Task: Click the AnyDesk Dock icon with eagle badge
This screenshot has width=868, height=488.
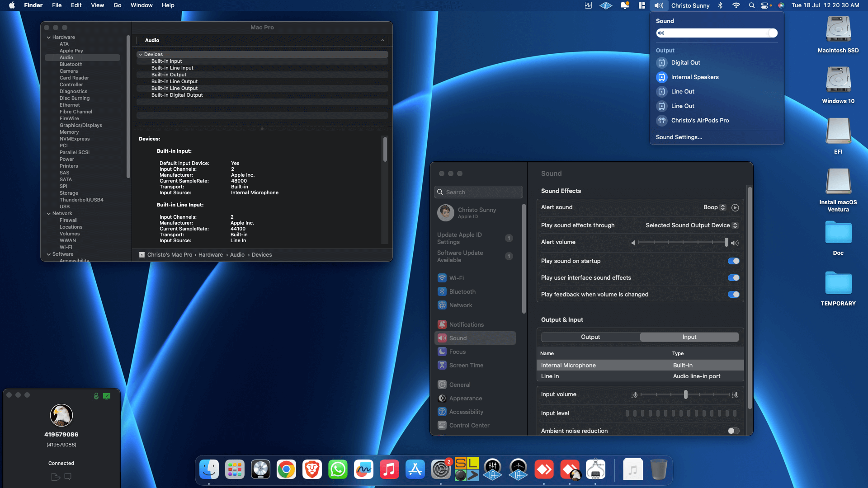Action: pyautogui.click(x=570, y=469)
